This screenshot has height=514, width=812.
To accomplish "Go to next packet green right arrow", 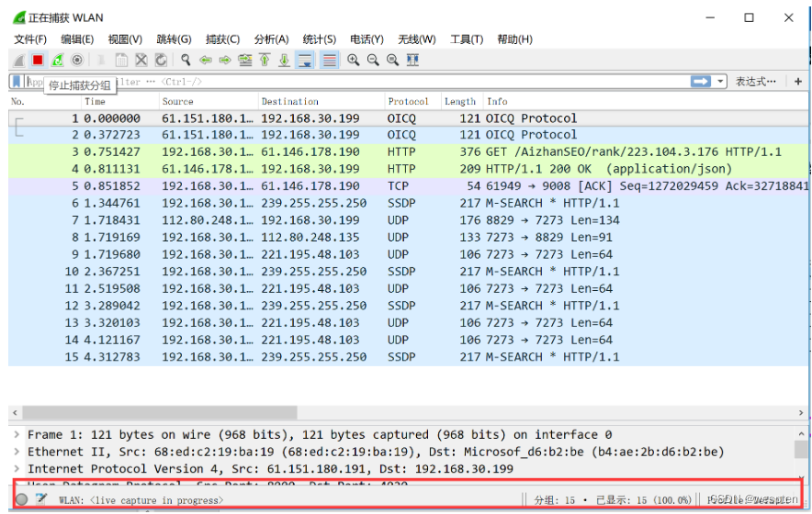I will (225, 60).
